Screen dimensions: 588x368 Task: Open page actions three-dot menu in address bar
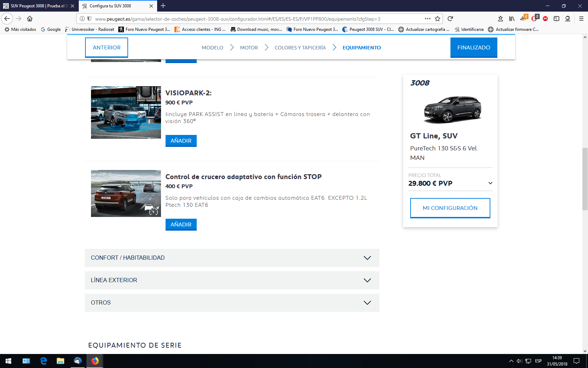pyautogui.click(x=428, y=19)
